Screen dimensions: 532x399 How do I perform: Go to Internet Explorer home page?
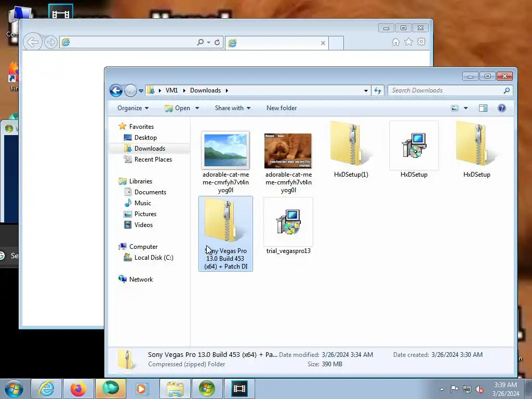coord(395,42)
